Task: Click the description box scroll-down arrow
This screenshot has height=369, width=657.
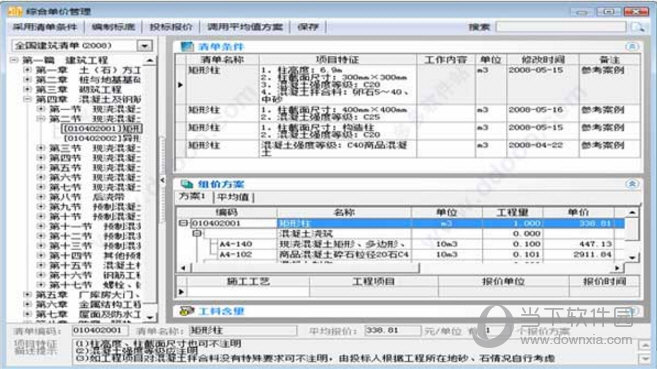Action: pos(644,359)
